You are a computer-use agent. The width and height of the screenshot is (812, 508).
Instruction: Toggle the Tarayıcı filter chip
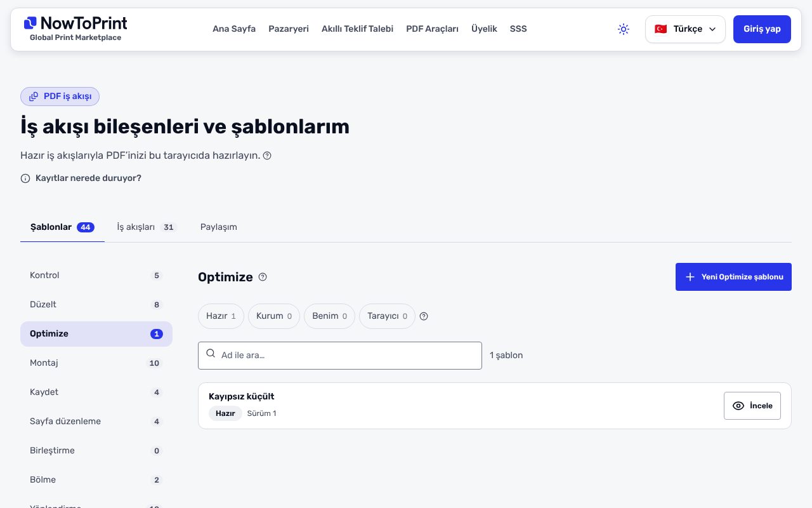387,316
